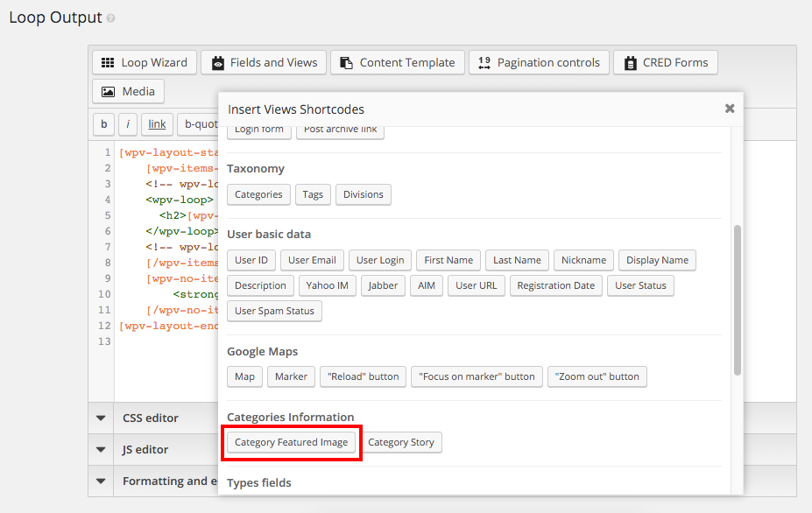Insert the Yahoo IM shortcode
Viewport: 812px width, 513px height.
pyautogui.click(x=328, y=285)
